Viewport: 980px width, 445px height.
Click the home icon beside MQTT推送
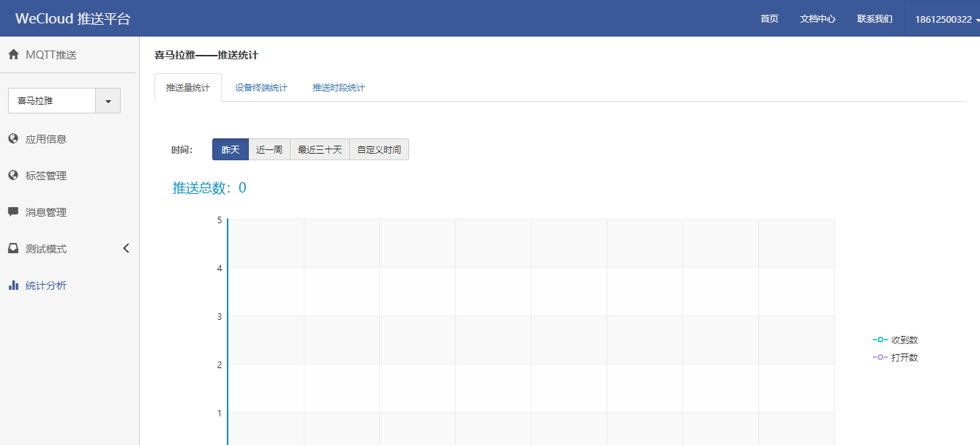[x=13, y=55]
